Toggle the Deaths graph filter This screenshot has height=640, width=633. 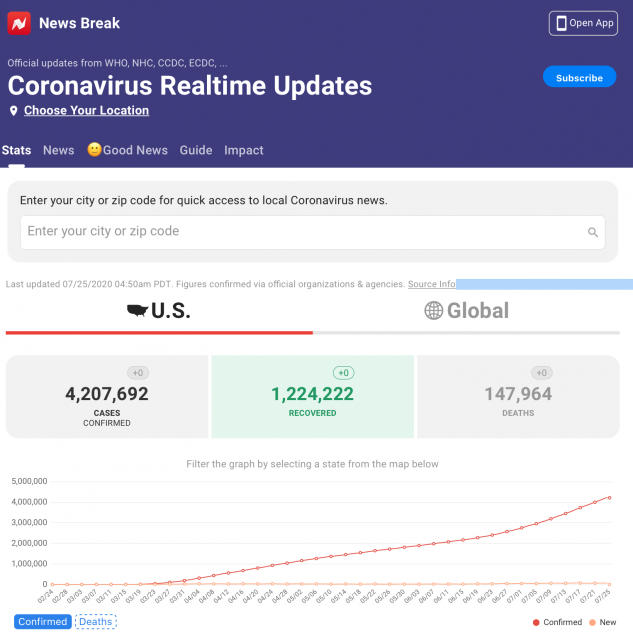[96, 622]
